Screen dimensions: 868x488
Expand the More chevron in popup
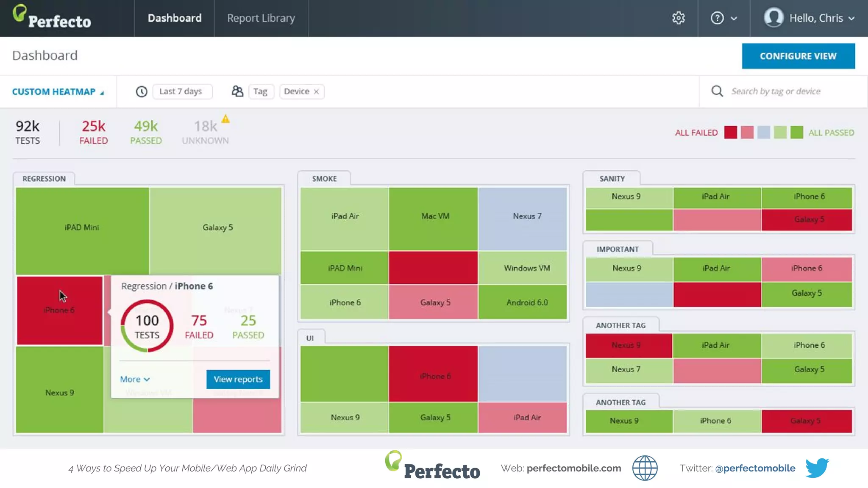pyautogui.click(x=147, y=380)
